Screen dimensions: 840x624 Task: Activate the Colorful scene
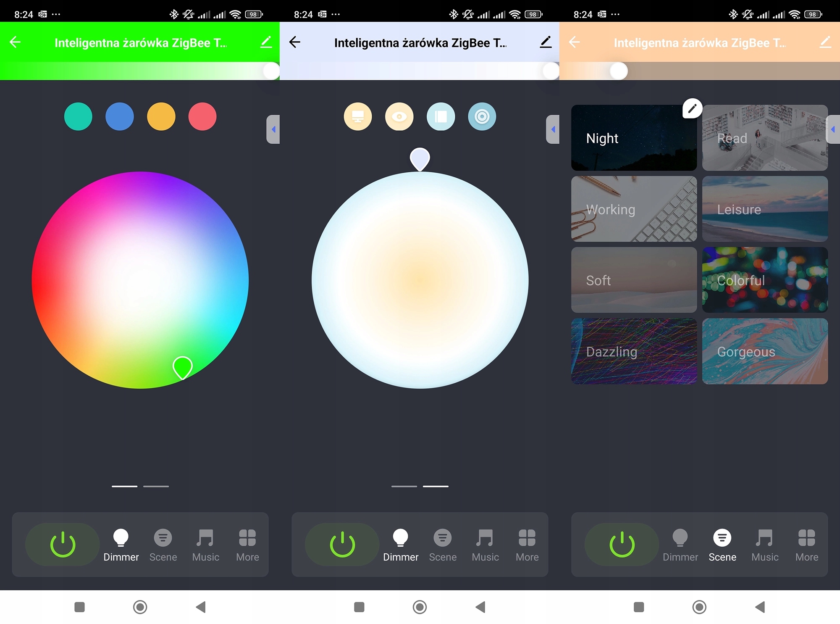coord(765,280)
